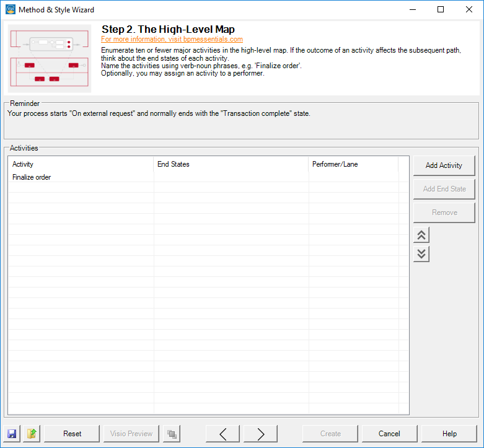Click the Cancel button
Image resolution: width=484 pixels, height=448 pixels.
389,434
